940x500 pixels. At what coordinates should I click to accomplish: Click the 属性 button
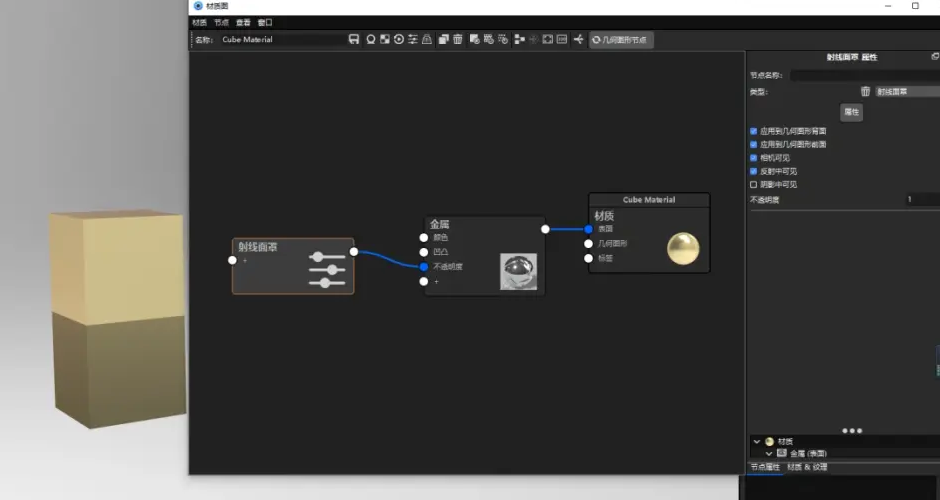pyautogui.click(x=851, y=112)
